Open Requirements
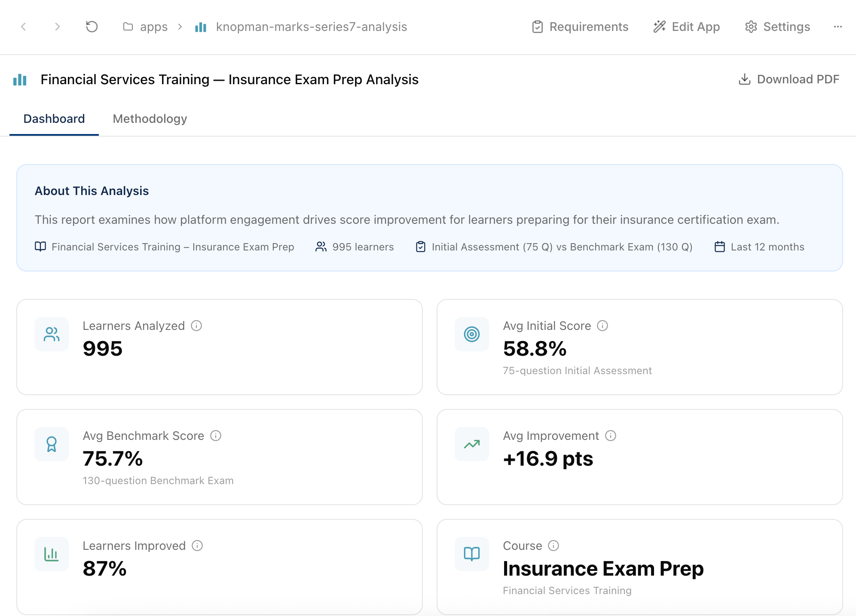Screen dimensions: 856x616 point(580,27)
